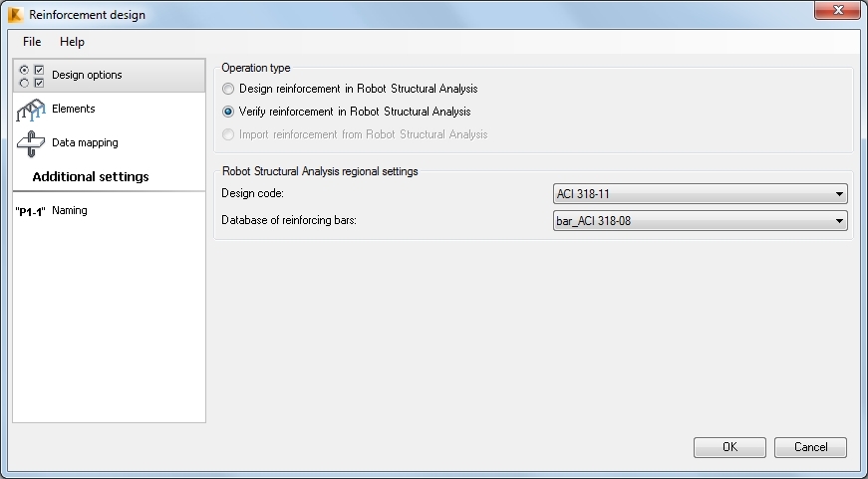Click Robot Structural Analysis regional settings label

point(320,171)
